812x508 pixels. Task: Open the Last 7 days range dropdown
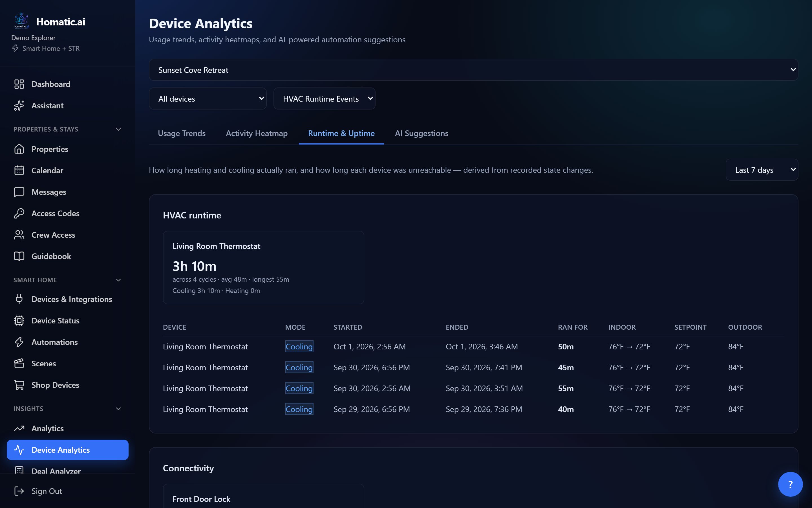pyautogui.click(x=762, y=170)
